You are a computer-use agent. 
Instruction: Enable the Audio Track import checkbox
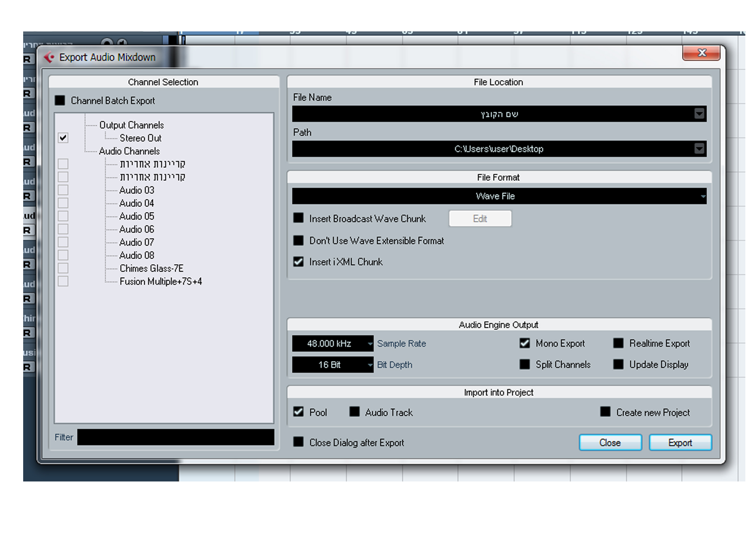pos(354,412)
